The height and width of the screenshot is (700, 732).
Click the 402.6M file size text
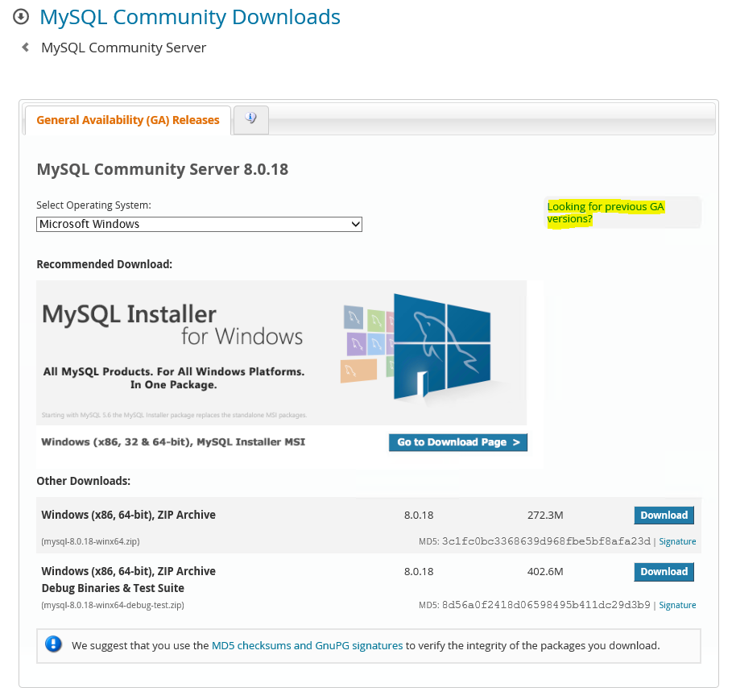(545, 572)
